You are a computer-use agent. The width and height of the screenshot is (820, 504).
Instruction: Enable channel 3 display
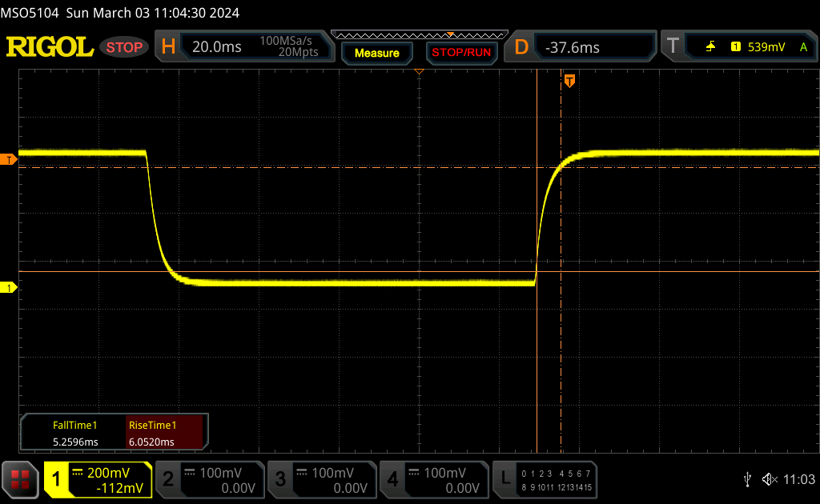coord(321,479)
